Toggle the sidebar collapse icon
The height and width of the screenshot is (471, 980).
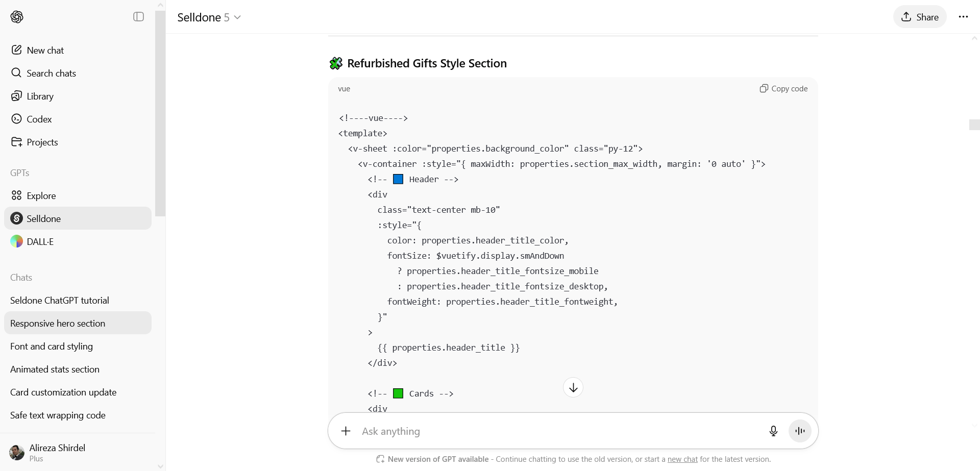pos(138,17)
